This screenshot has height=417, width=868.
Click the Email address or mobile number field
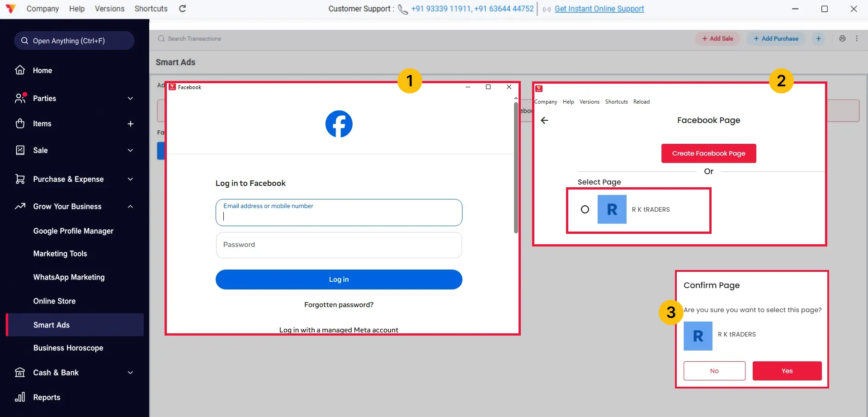coord(339,213)
